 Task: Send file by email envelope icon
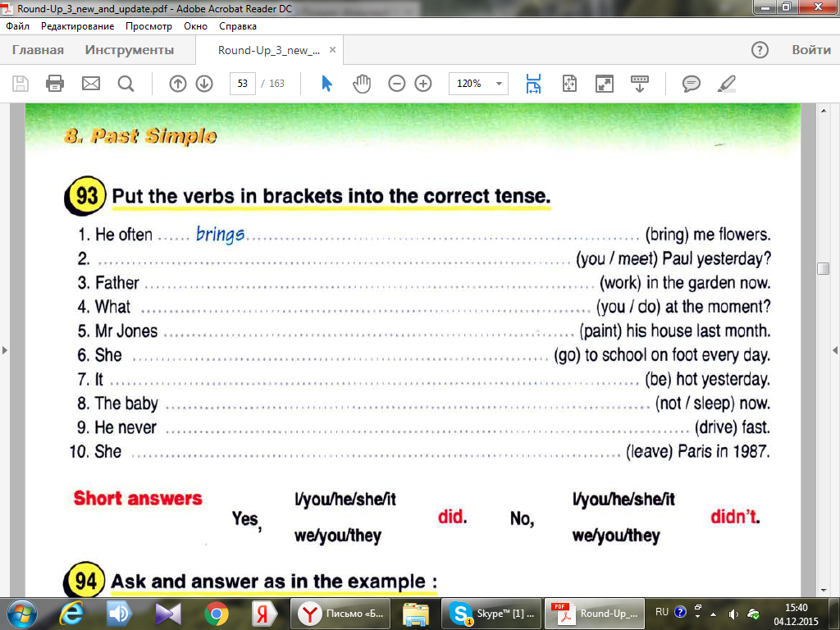(x=90, y=84)
